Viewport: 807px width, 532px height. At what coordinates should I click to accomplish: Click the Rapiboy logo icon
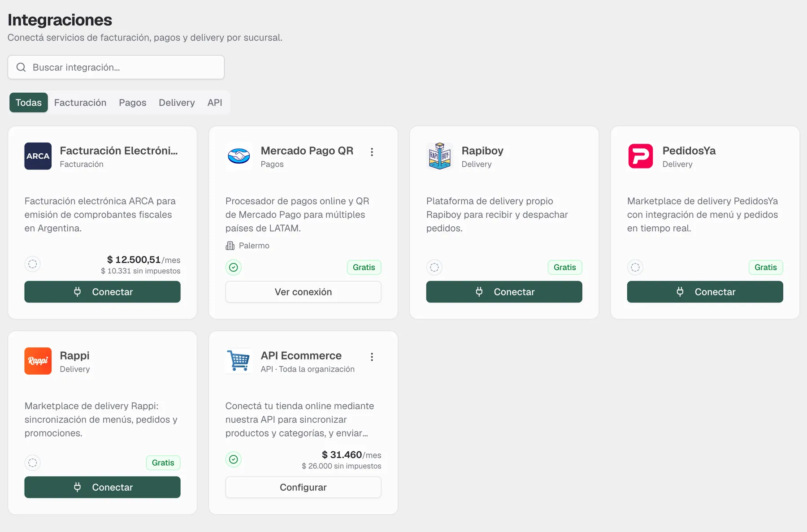pyautogui.click(x=439, y=156)
